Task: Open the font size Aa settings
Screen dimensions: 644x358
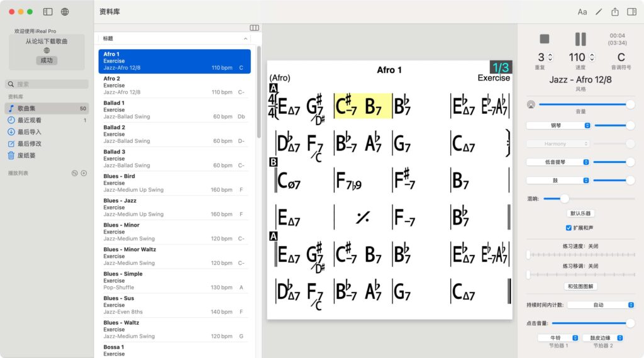Action: (x=582, y=12)
